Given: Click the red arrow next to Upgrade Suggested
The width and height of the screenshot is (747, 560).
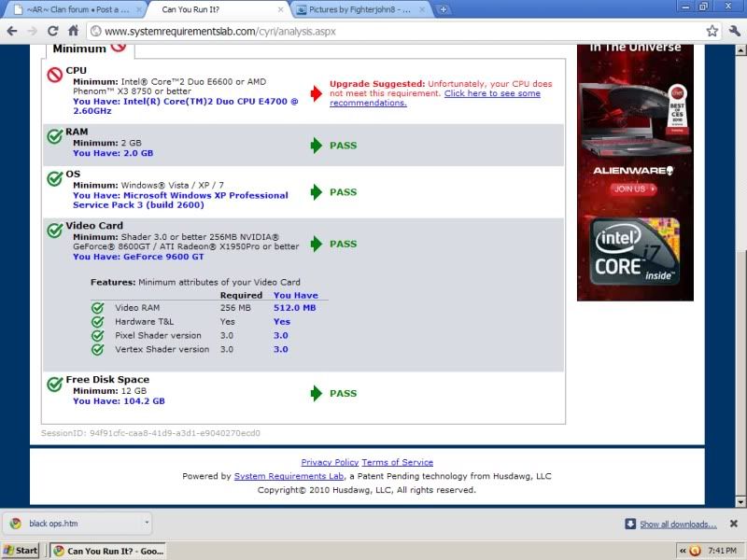Looking at the screenshot, I should 316,93.
